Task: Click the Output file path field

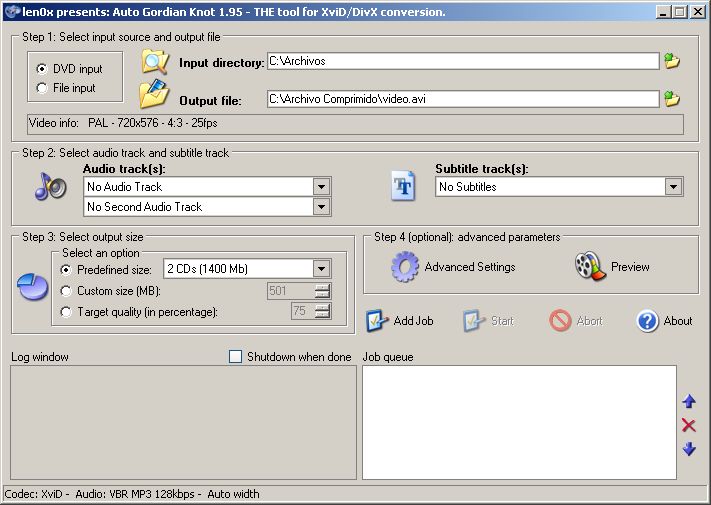Action: click(463, 99)
